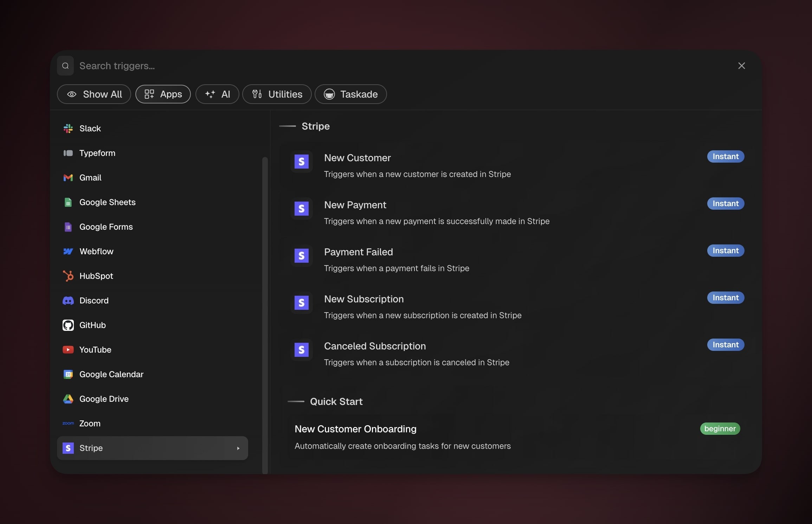Click the Webflow logo icon
The width and height of the screenshot is (812, 524).
68,251
